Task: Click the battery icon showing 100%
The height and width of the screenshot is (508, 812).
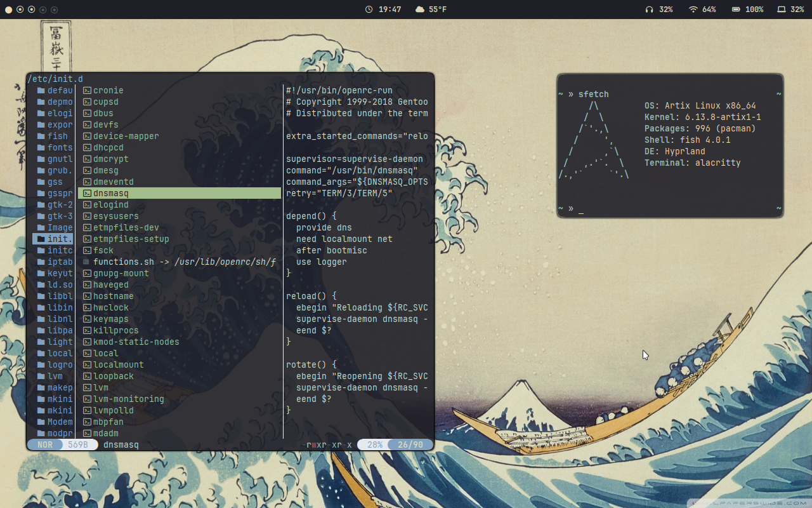Action: tap(736, 10)
